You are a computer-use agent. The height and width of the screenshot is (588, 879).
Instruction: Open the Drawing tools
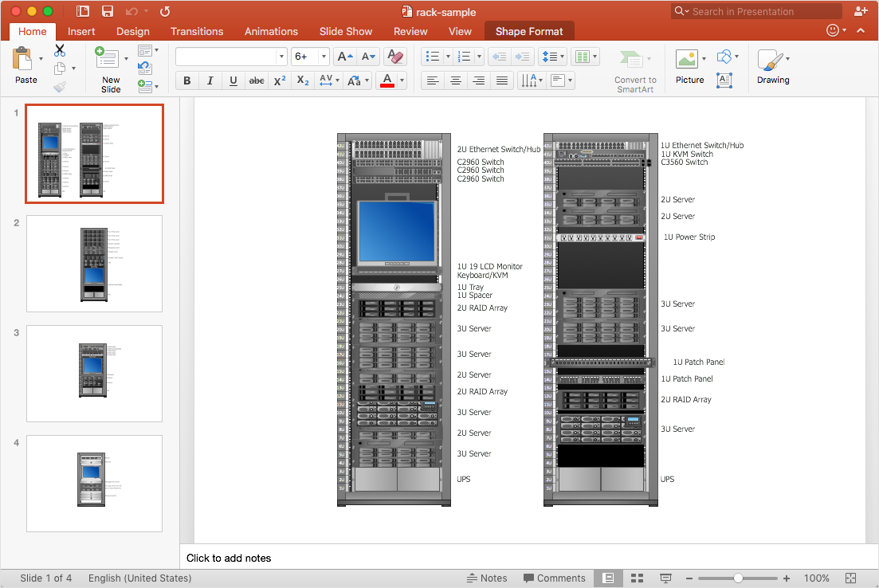click(772, 65)
